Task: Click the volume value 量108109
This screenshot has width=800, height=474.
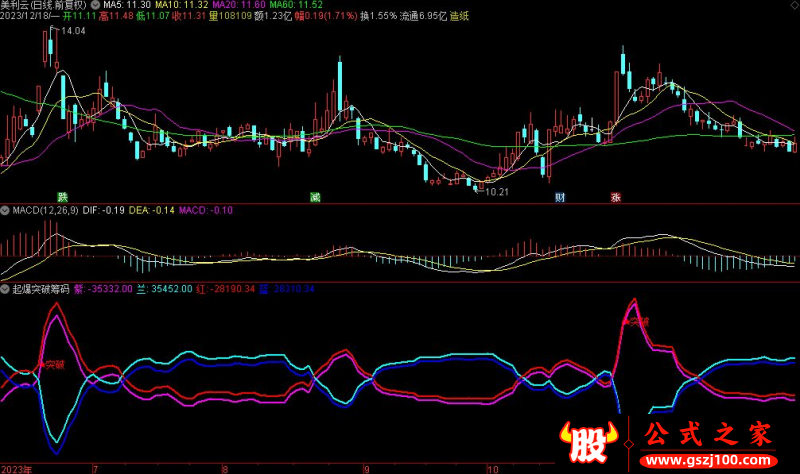Action: click(230, 16)
